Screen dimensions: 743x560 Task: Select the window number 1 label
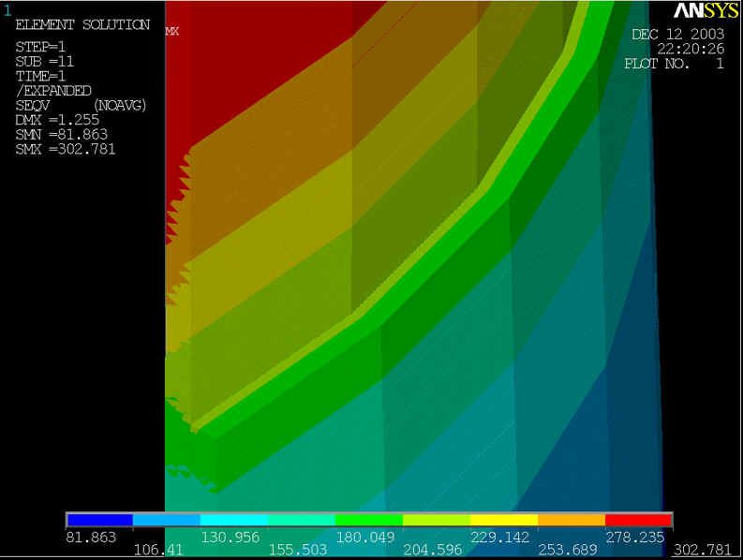click(8, 10)
